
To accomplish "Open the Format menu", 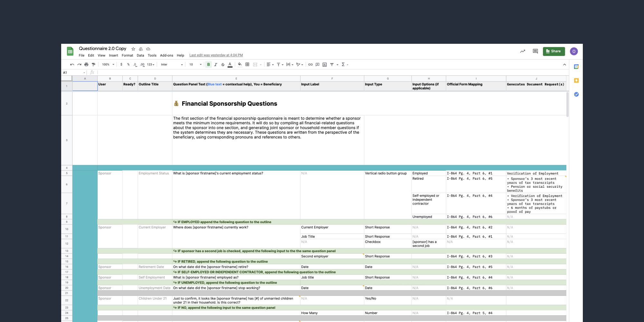I will (127, 55).
